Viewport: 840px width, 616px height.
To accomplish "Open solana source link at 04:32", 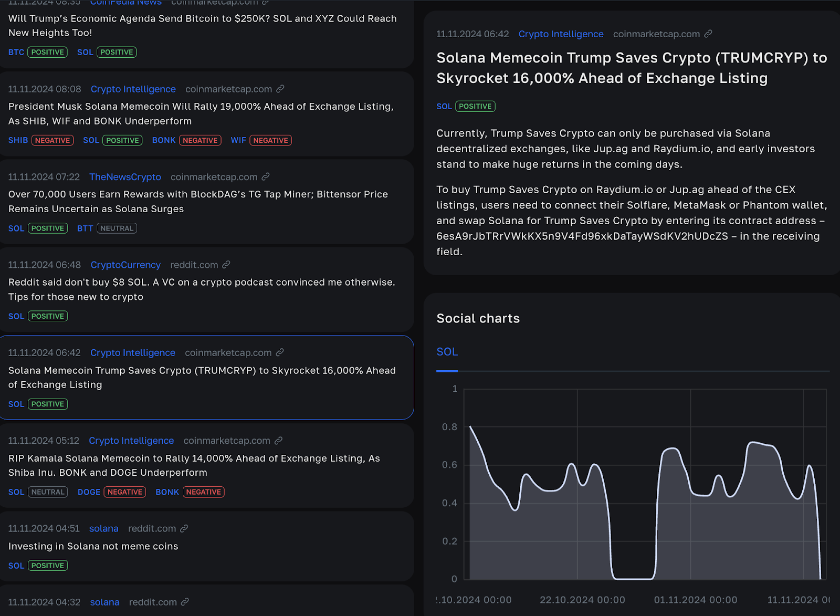I will click(104, 602).
